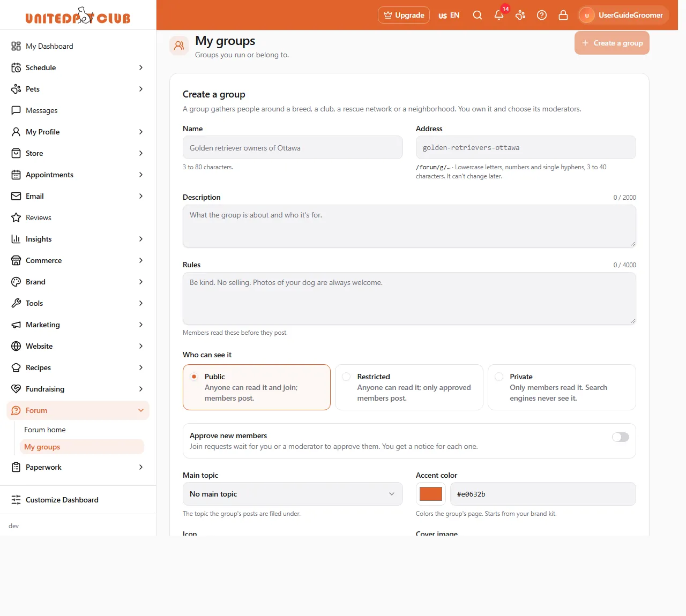Open the search icon in the header
The height and width of the screenshot is (616, 686).
[478, 15]
